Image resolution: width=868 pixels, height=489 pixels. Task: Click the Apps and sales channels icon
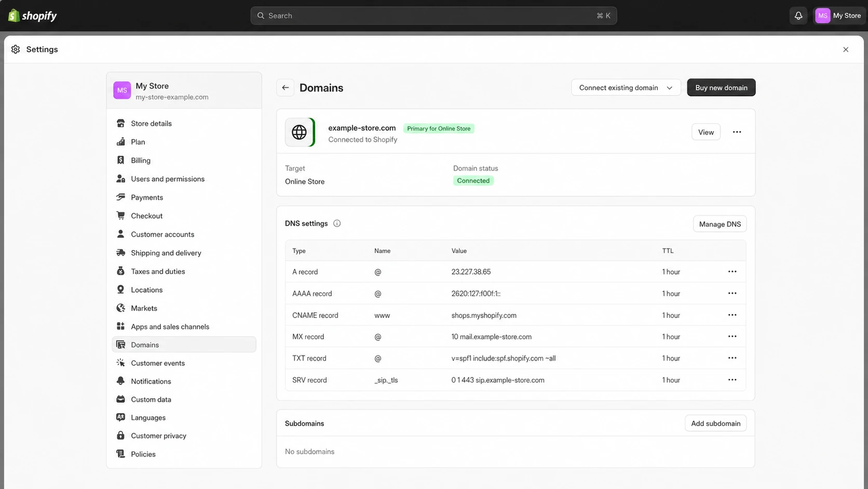[x=120, y=326]
